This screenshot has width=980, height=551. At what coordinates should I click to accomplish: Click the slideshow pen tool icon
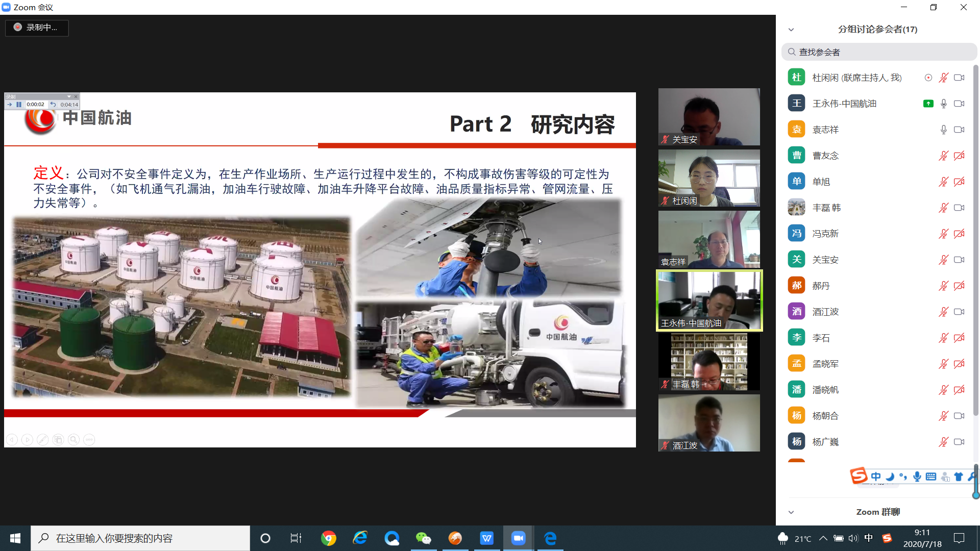point(43,440)
